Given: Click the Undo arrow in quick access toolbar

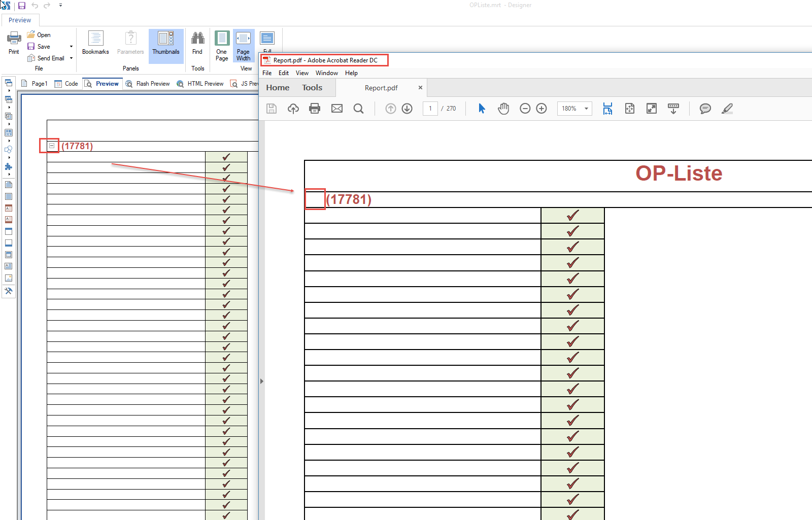Looking at the screenshot, I should click(35, 6).
